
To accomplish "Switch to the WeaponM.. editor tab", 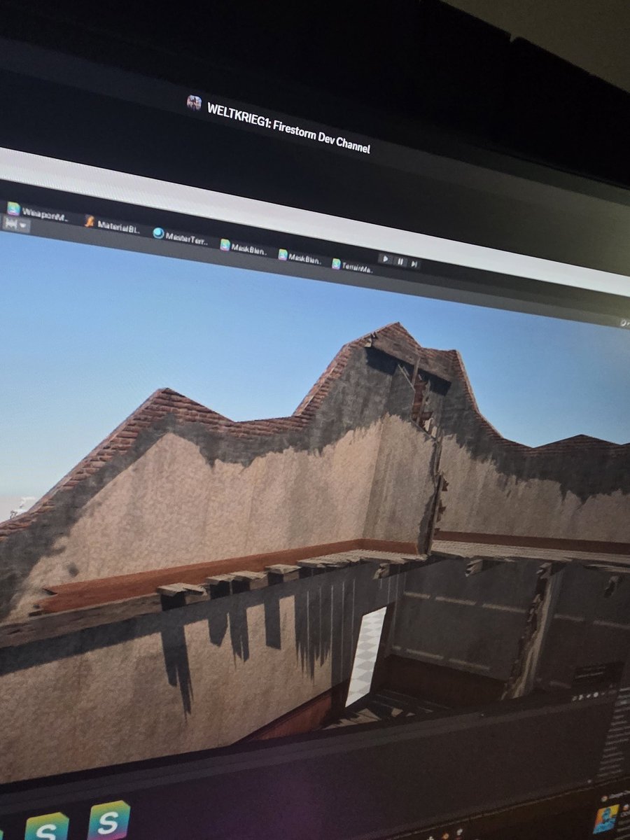I will click(x=38, y=211).
